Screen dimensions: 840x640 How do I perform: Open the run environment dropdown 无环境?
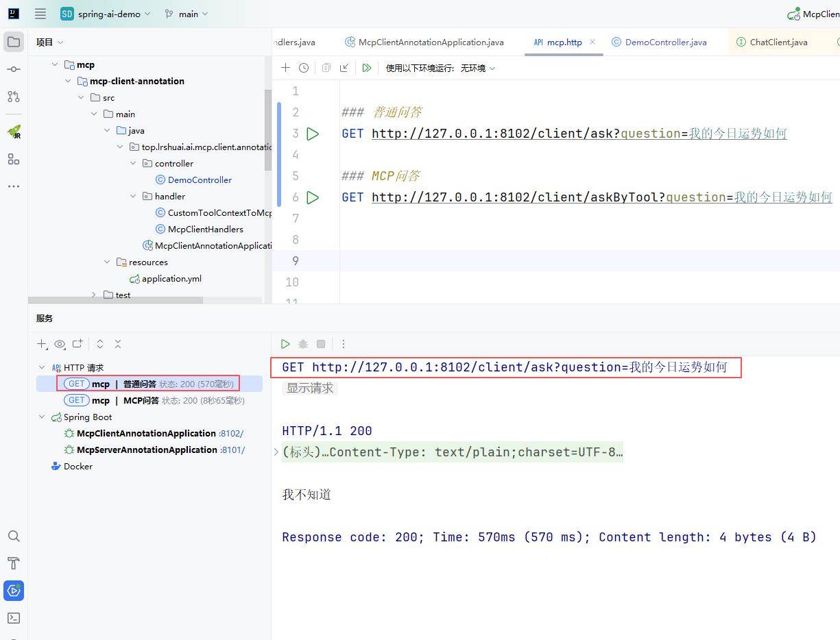click(477, 69)
